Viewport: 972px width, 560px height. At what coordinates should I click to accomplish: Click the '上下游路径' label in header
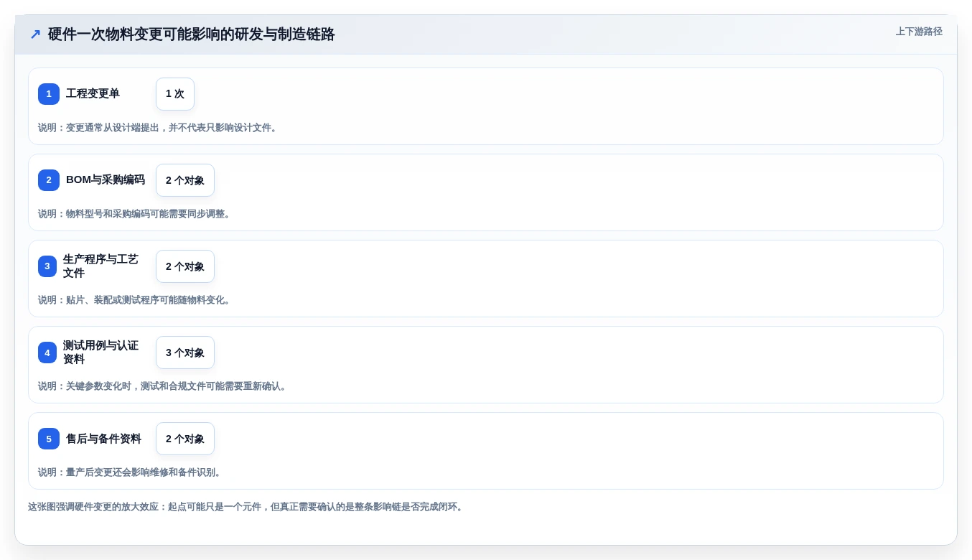click(x=919, y=32)
